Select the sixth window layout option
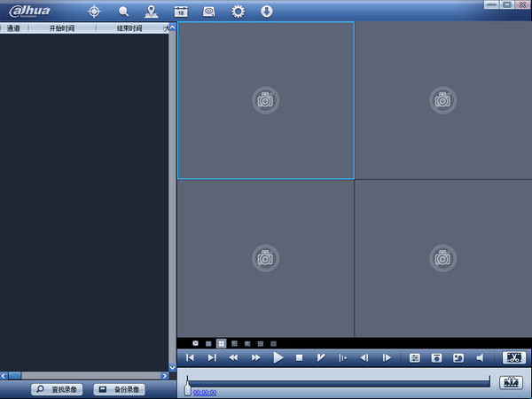The height and width of the screenshot is (399, 532). coord(260,344)
